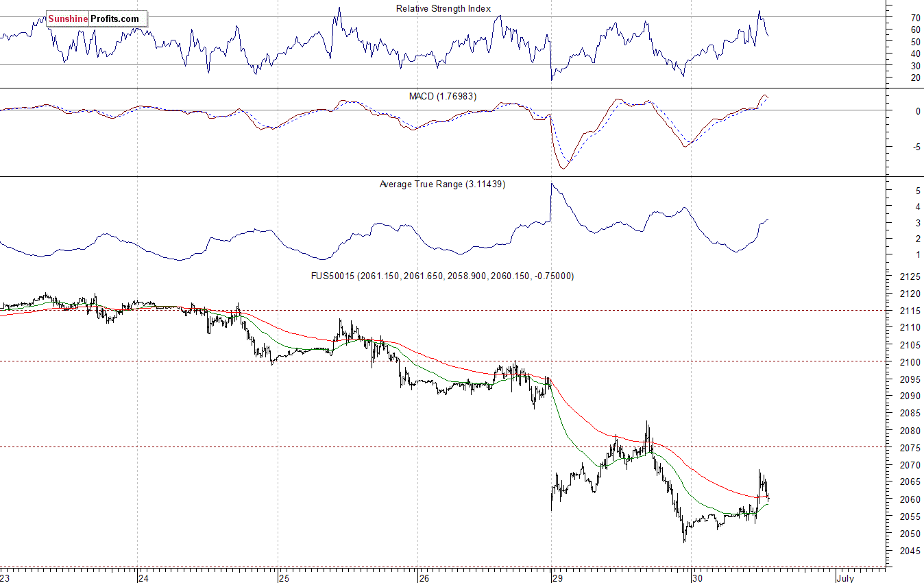Click the 2115 price axis value
The image size is (924, 583).
tap(909, 311)
